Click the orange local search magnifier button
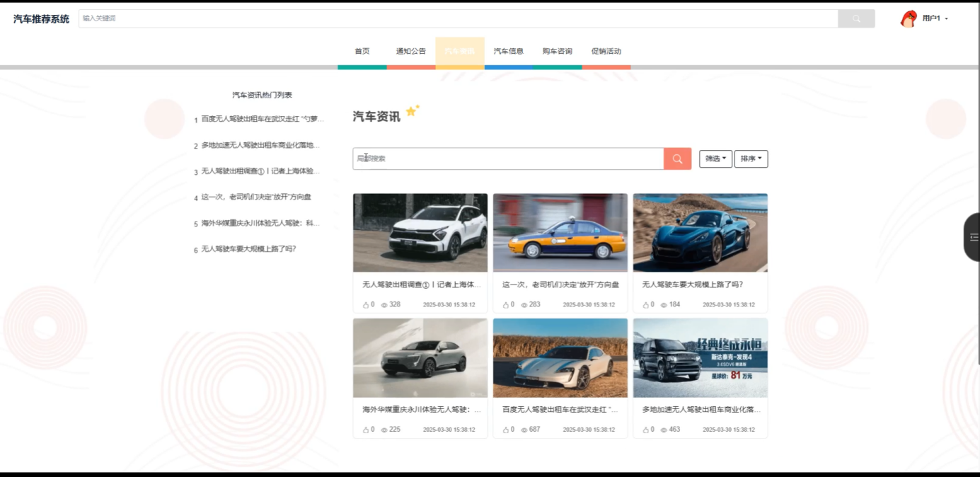This screenshot has height=477, width=980. coord(677,159)
